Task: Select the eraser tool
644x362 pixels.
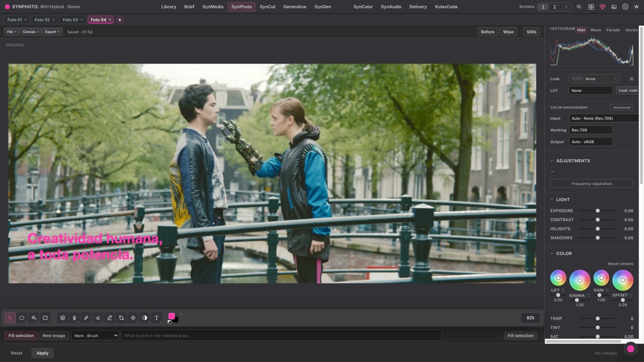Action: [98, 318]
